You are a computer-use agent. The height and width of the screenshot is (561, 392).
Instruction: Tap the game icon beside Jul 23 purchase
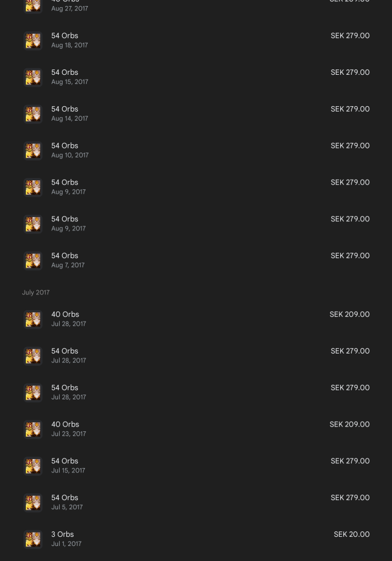tap(33, 429)
